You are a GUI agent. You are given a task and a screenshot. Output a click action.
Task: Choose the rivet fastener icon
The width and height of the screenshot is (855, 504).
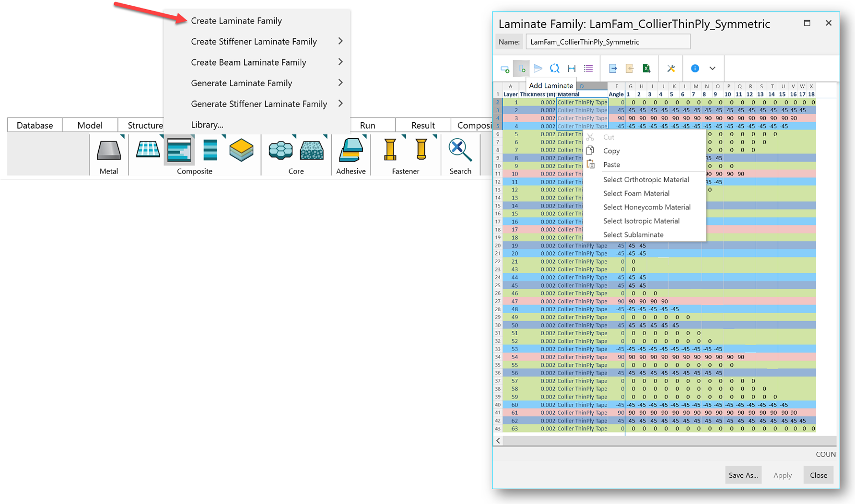[421, 150]
